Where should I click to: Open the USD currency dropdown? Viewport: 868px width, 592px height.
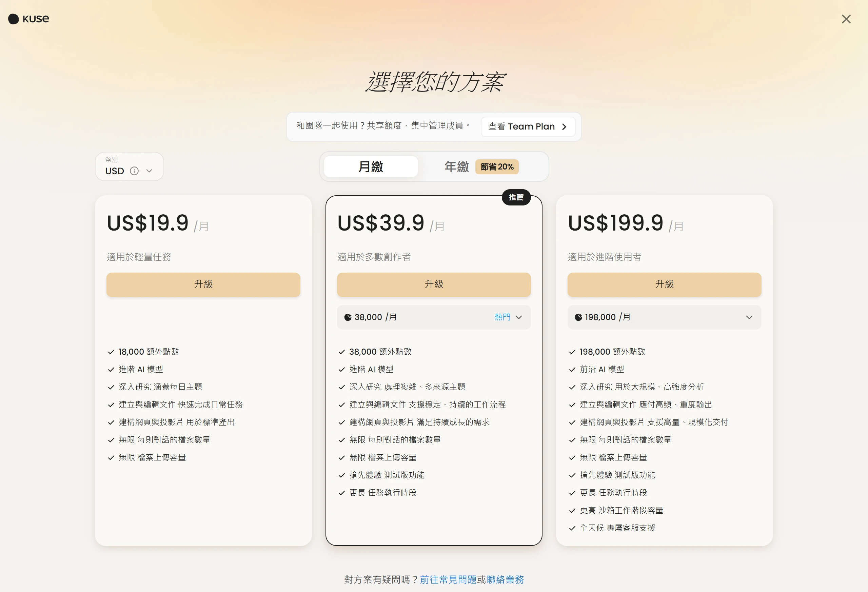coord(129,166)
